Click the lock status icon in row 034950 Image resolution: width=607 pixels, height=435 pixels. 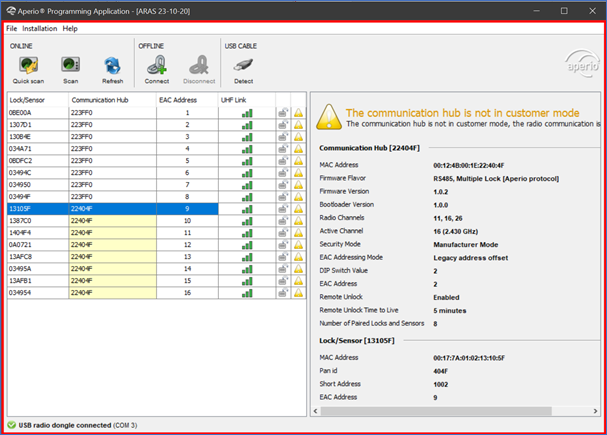tap(283, 185)
